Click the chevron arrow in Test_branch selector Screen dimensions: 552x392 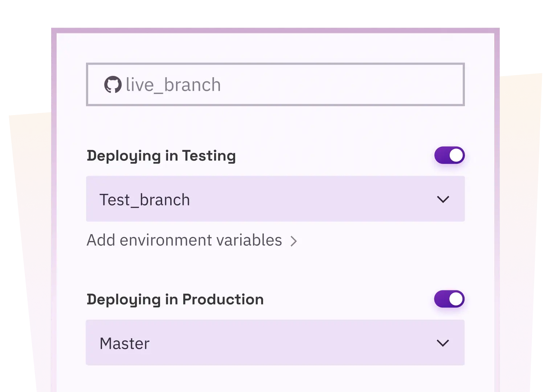point(443,199)
